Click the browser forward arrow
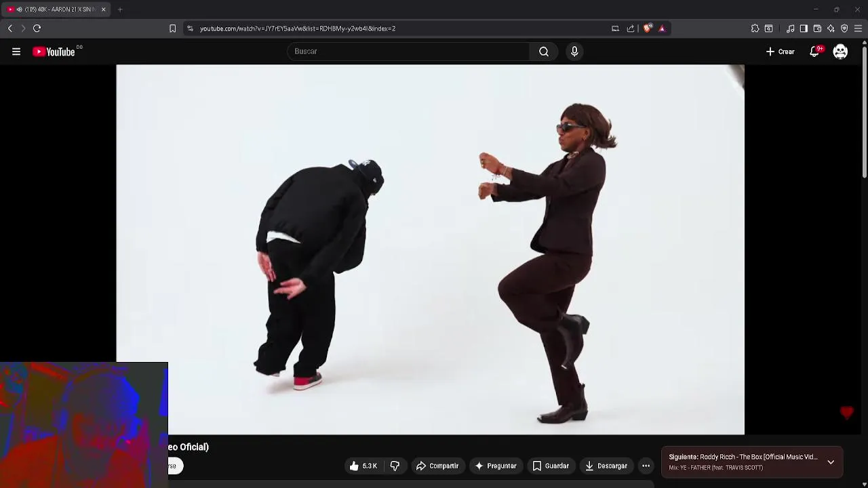The height and width of the screenshot is (488, 868). pyautogui.click(x=23, y=28)
